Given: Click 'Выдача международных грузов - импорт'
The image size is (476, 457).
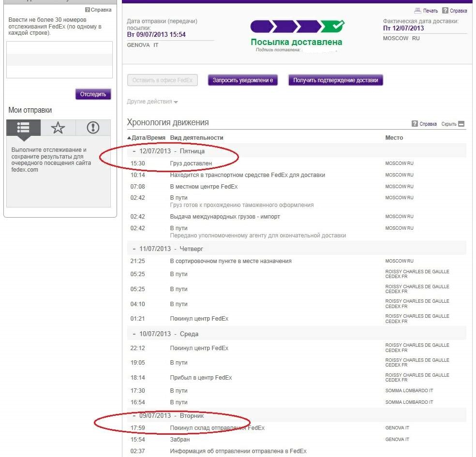Looking at the screenshot, I should (225, 217).
